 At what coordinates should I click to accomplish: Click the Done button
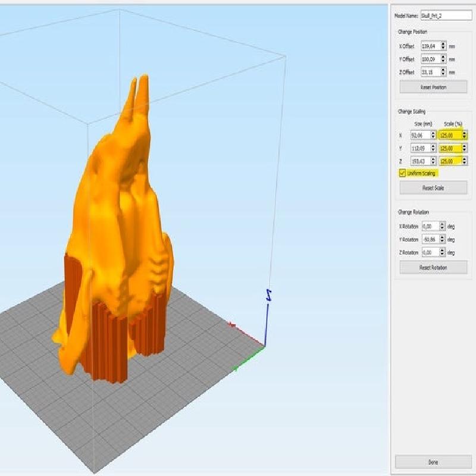pyautogui.click(x=433, y=462)
